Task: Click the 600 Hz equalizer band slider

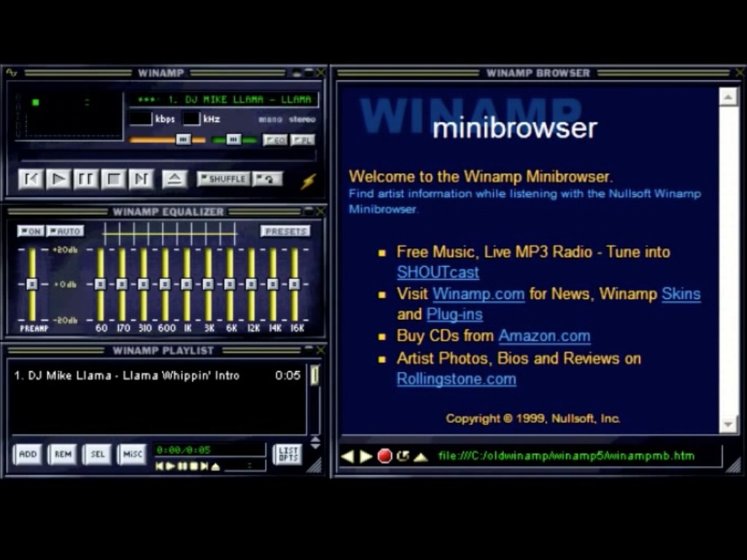Action: pos(165,284)
